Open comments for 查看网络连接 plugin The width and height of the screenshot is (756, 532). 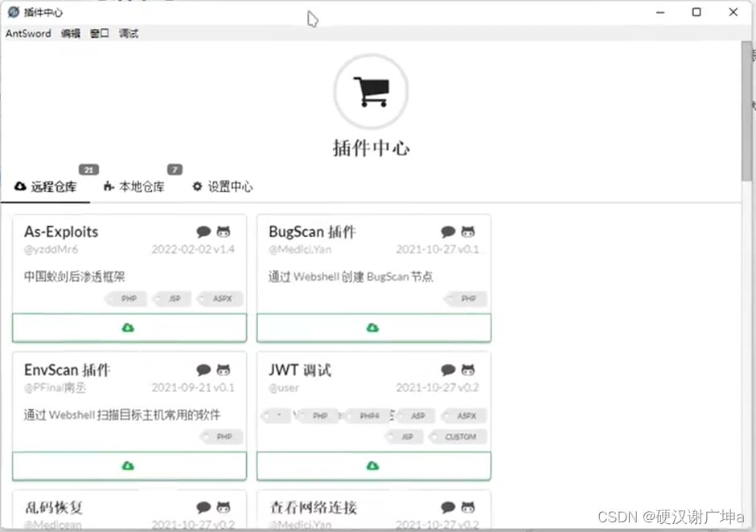click(448, 507)
